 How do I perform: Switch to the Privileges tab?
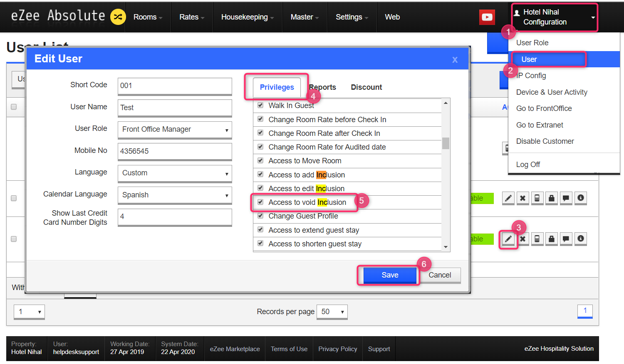click(277, 87)
